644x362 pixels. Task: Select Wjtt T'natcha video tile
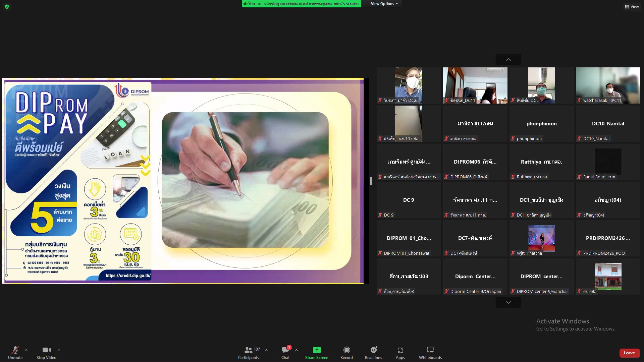pyautogui.click(x=541, y=238)
